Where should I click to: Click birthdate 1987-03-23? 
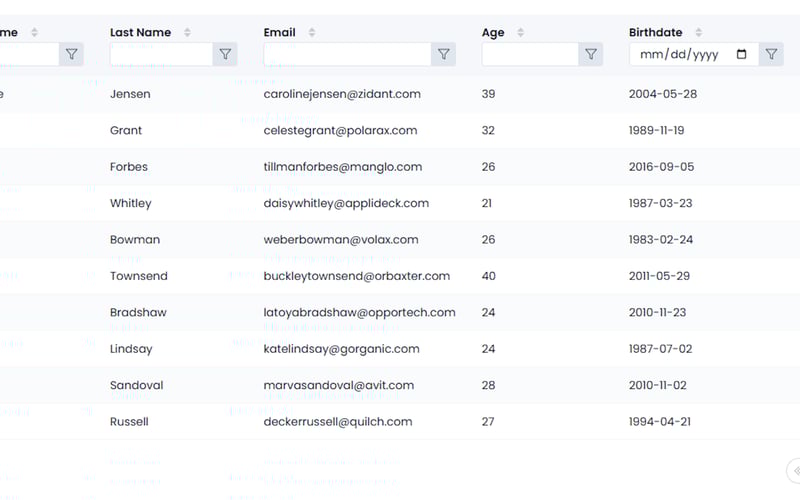click(661, 203)
